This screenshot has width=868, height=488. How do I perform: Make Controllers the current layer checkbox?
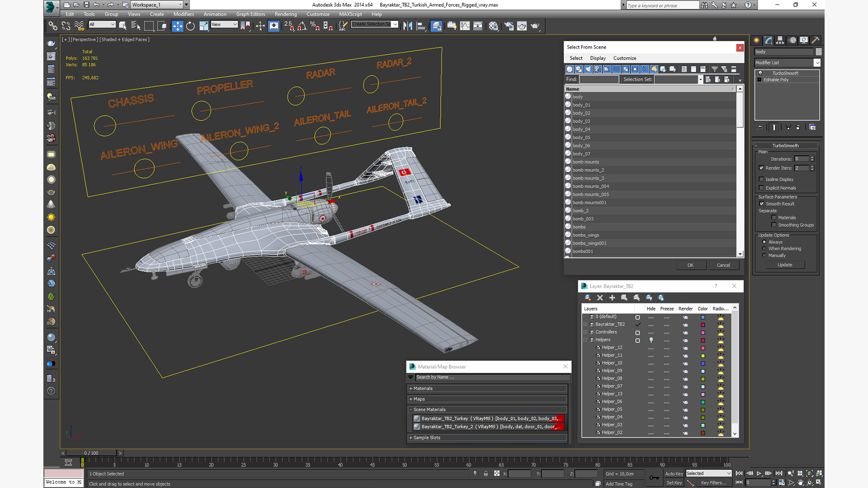637,333
